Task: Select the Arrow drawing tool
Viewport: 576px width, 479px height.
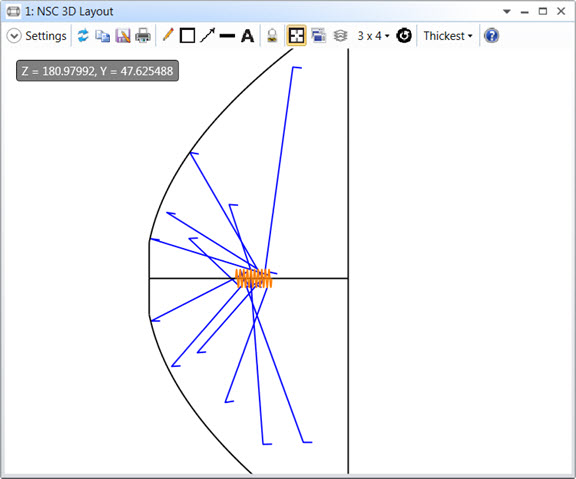Action: tap(208, 35)
